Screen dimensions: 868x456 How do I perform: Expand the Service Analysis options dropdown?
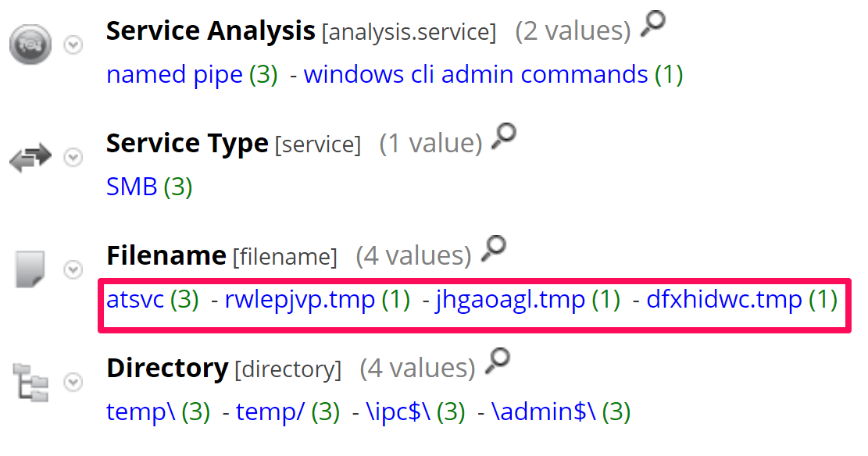(73, 45)
